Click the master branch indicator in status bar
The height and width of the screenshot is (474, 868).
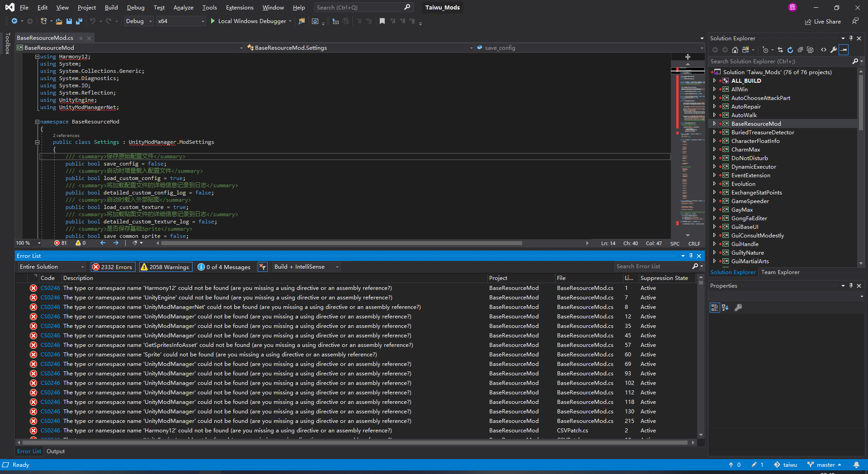point(824,465)
